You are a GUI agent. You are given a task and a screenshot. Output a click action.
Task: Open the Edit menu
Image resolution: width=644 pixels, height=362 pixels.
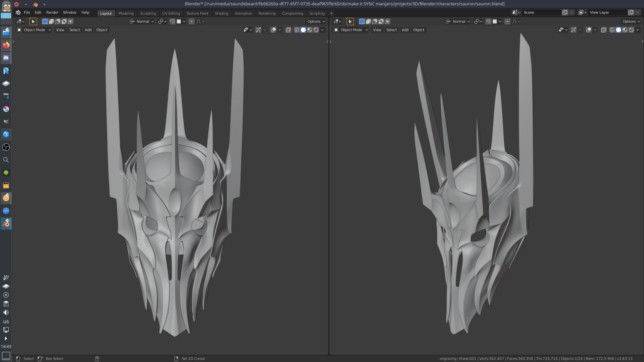(x=38, y=12)
